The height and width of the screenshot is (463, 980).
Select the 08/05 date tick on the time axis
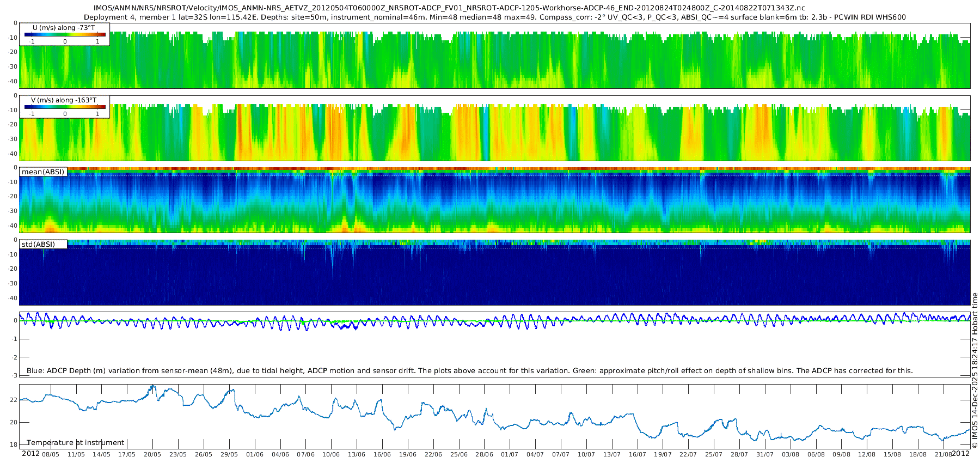(x=50, y=454)
